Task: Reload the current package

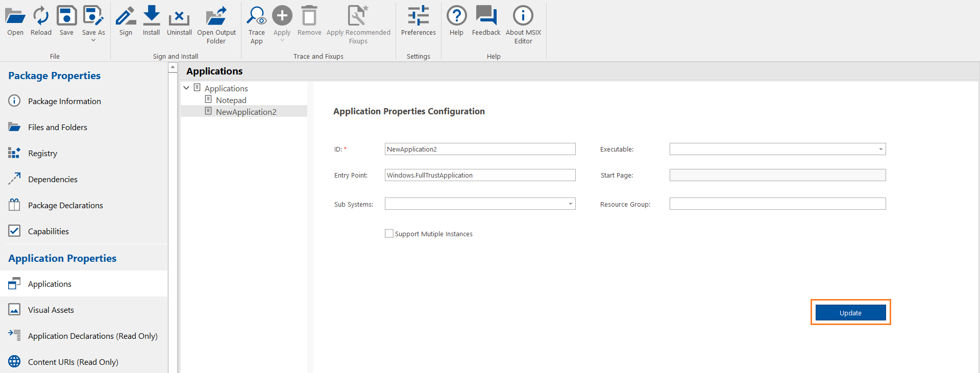Action: [41, 16]
